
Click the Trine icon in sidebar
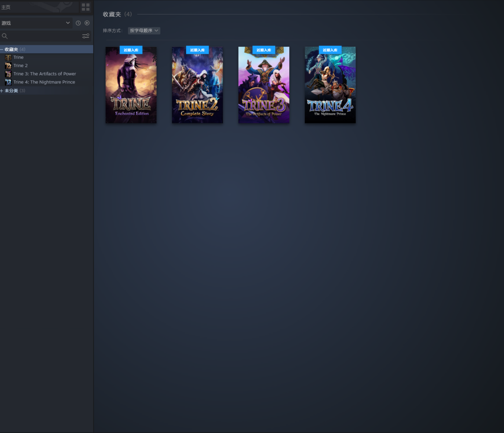(x=8, y=57)
